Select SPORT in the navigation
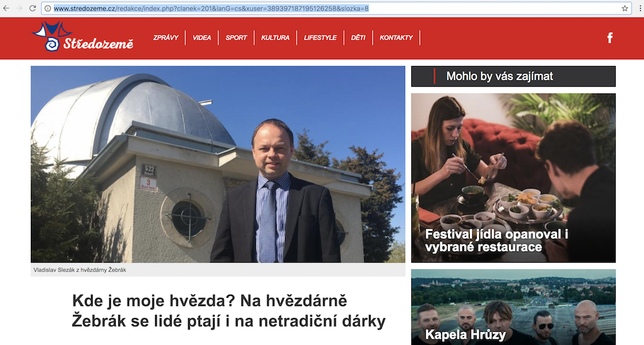Screen dimensions: 644x345 [x=236, y=38]
